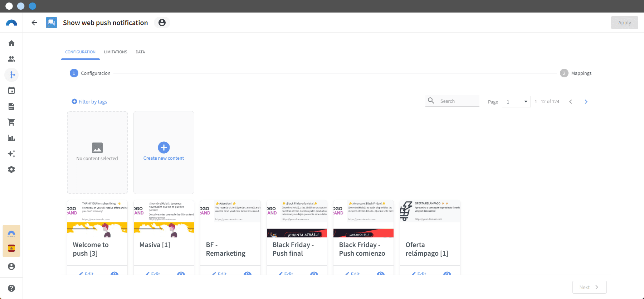Go to the previous page with the left chevron
Screen dimensions: 644x299
(571, 102)
